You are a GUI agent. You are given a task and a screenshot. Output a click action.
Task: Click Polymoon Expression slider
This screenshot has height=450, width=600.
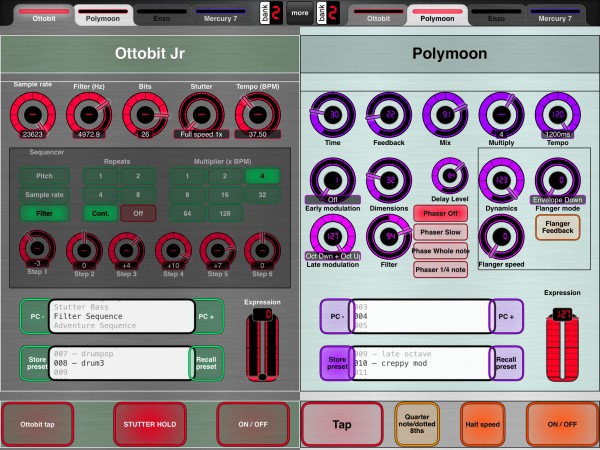[562, 345]
